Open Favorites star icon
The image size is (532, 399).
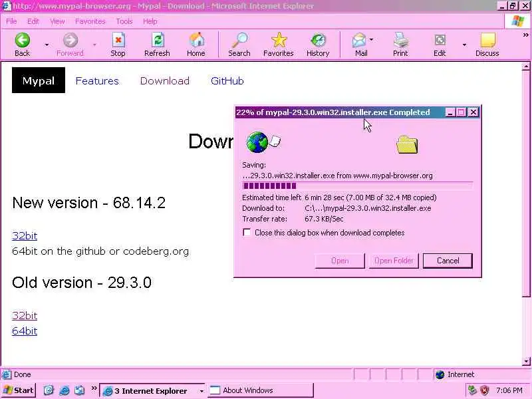click(x=279, y=40)
